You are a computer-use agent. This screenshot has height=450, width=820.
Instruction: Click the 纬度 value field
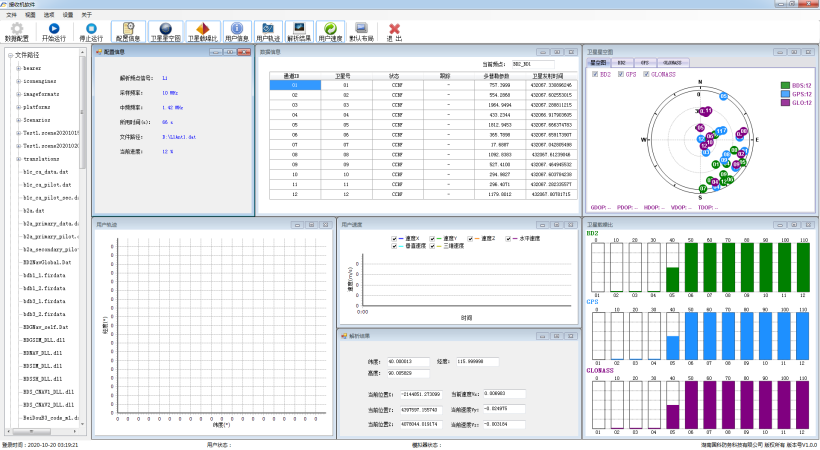click(x=408, y=362)
